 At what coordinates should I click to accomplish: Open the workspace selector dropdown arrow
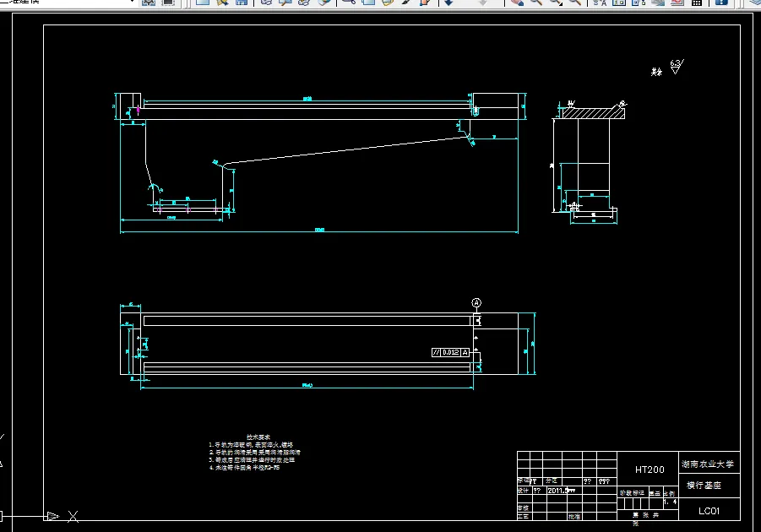coord(132,2)
